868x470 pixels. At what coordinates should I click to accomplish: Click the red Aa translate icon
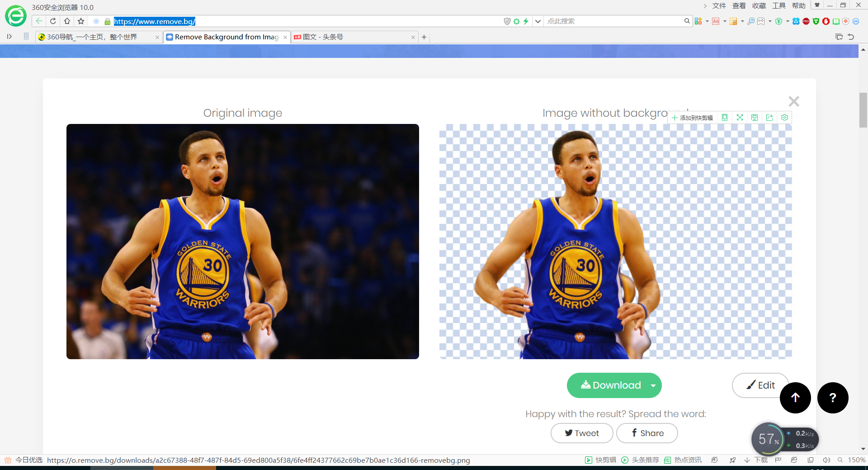coord(716,21)
